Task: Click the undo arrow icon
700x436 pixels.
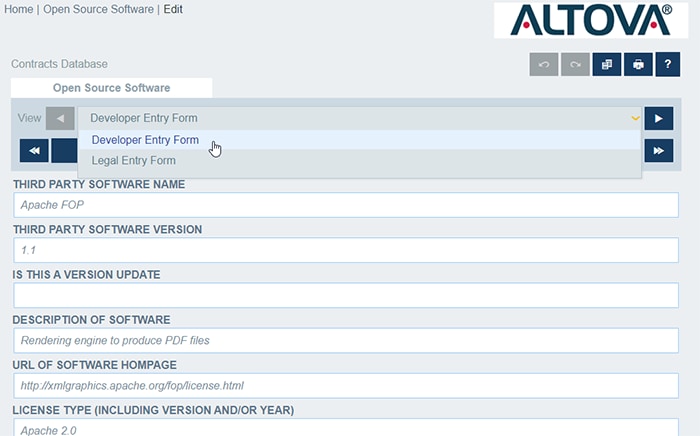Action: 544,65
